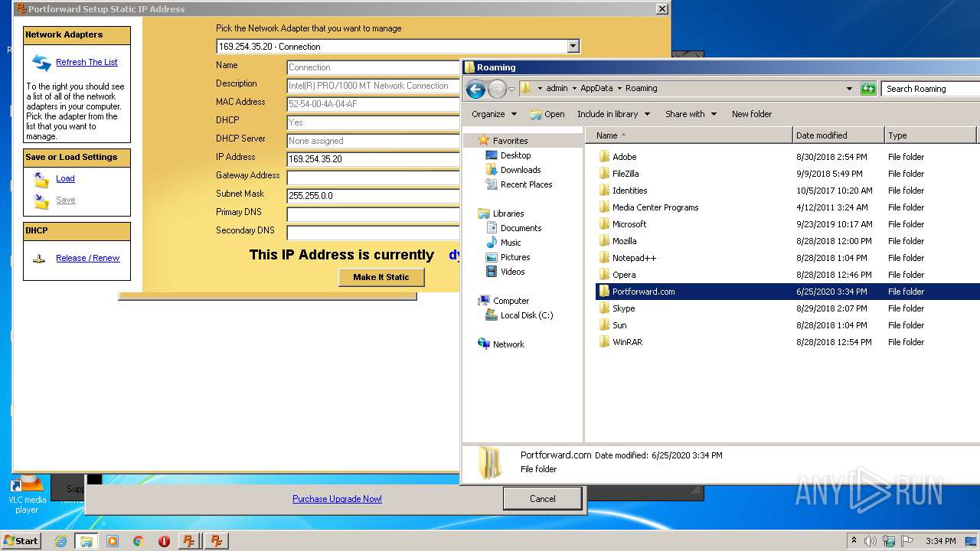Click the DHCP Release / Renew icon
This screenshot has height=551, width=980.
[39, 259]
